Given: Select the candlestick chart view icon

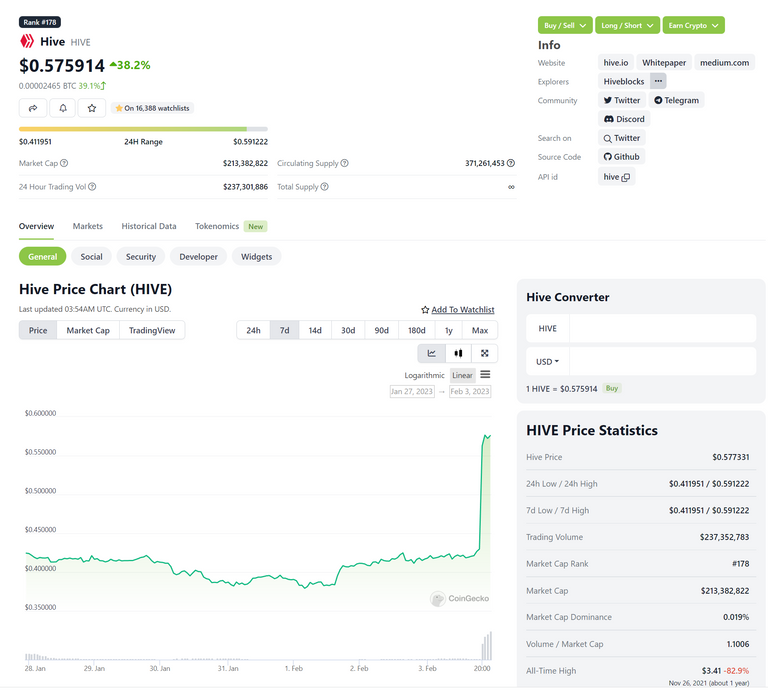Looking at the screenshot, I should pyautogui.click(x=458, y=354).
